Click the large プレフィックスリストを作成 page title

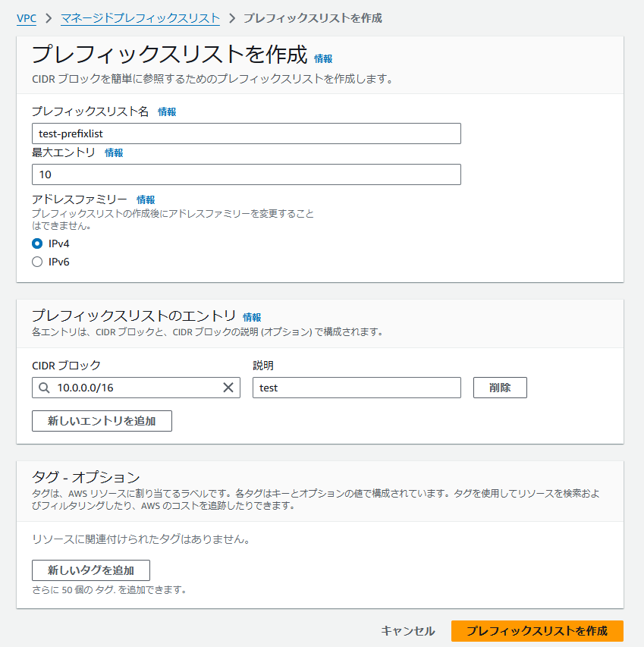[170, 55]
